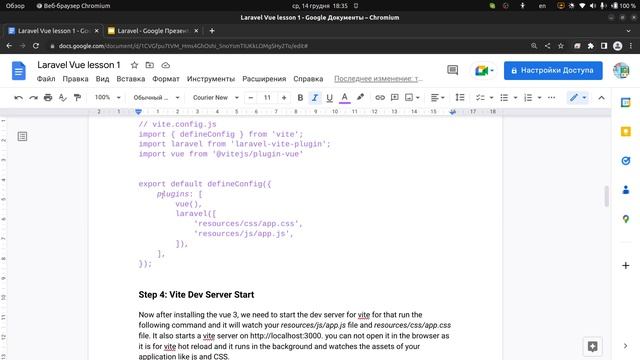640x360 pixels.
Task: Show document outline icon
Action: tap(22, 136)
